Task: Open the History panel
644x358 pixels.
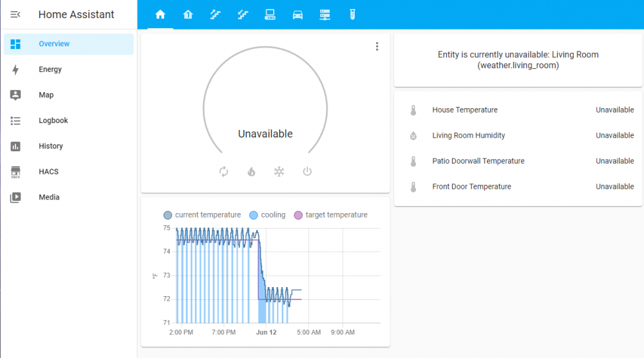Action: (69, 146)
